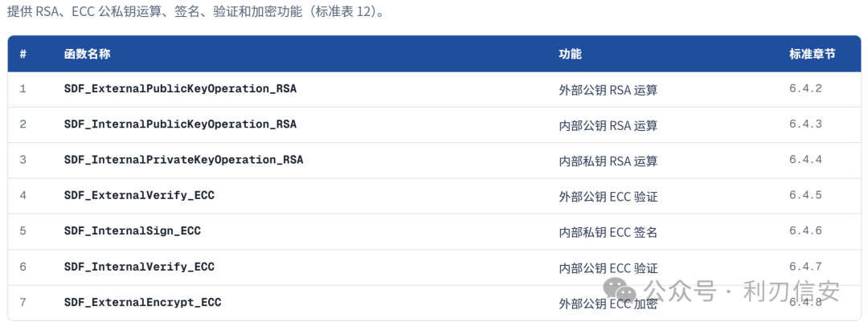Click the 标准章节 column header

[812, 54]
